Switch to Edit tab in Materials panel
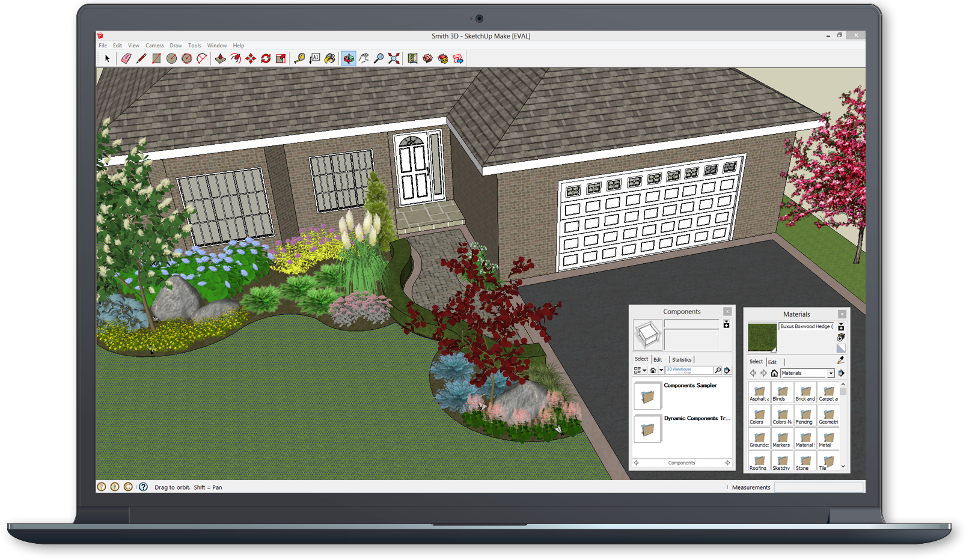The image size is (969, 560). 772,362
